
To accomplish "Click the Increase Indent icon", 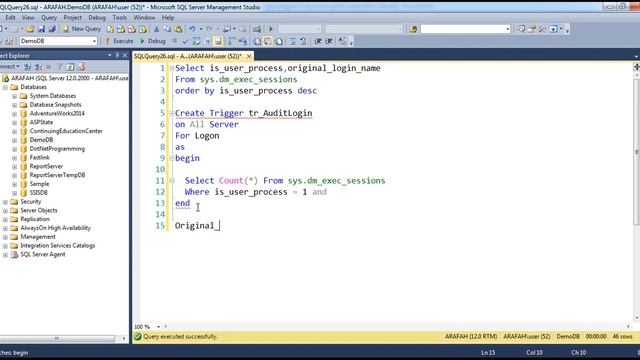I will (329, 41).
